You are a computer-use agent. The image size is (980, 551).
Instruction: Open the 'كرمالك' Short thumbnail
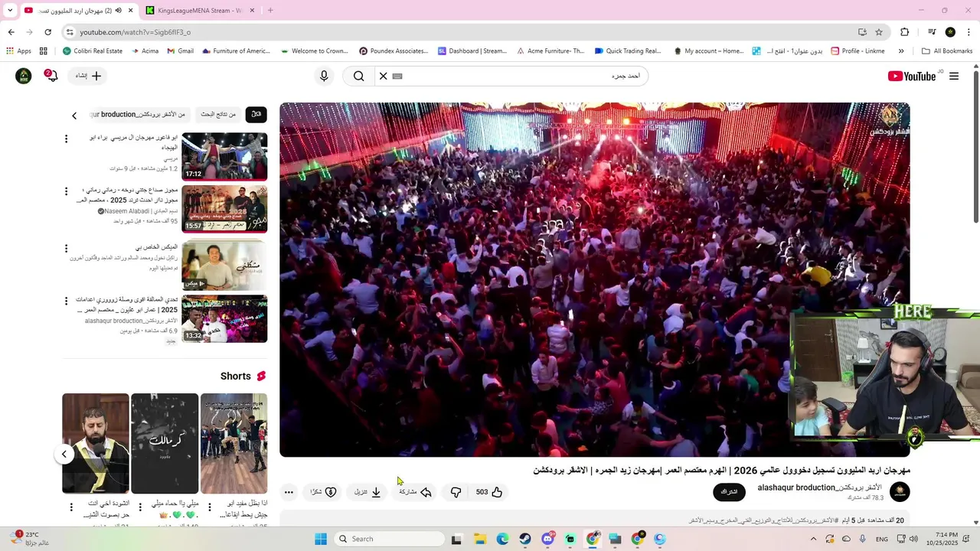(x=165, y=444)
